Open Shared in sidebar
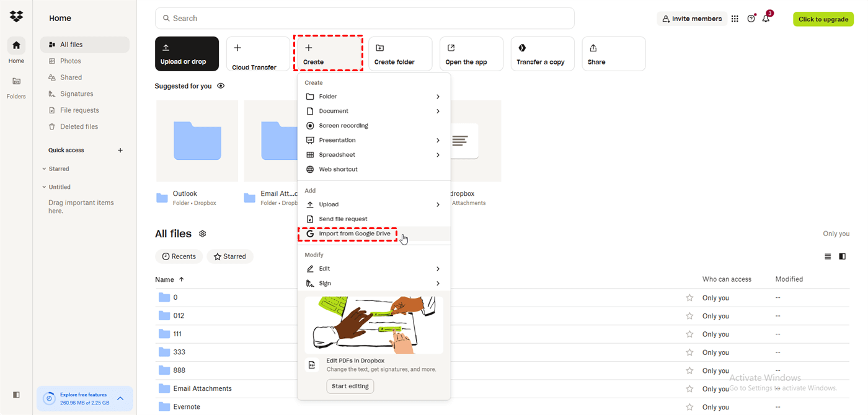The image size is (868, 415). 85,77
